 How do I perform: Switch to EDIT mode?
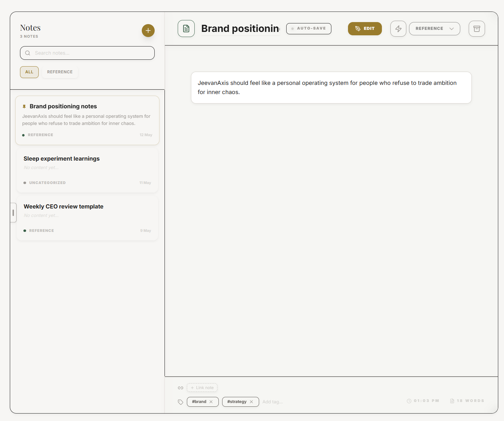pos(365,29)
